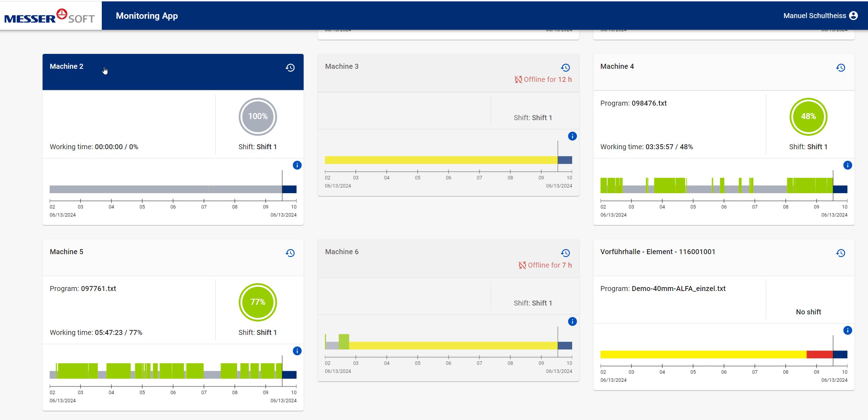Open history view for Machine 4

point(841,68)
